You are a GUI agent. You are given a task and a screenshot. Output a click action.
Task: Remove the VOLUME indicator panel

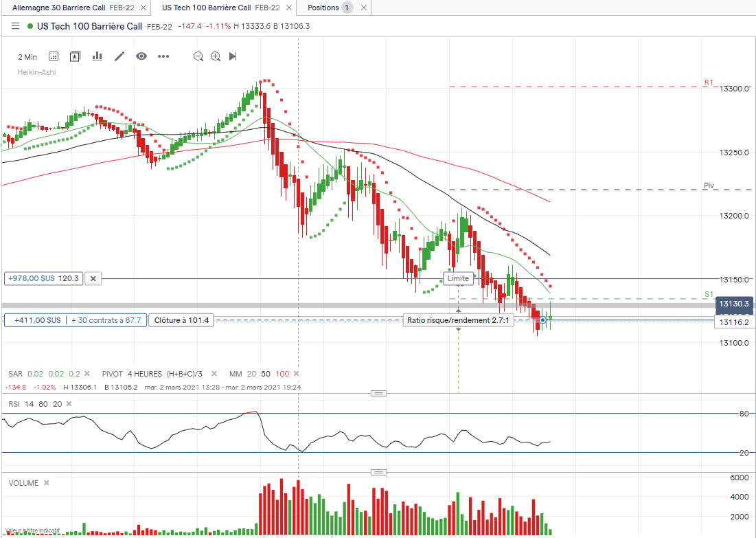[46, 482]
